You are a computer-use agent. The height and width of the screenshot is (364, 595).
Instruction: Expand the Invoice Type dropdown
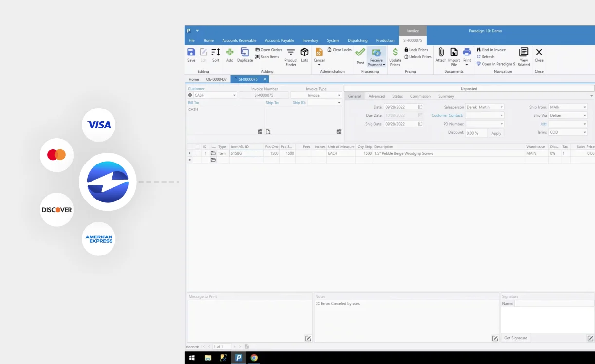point(339,95)
